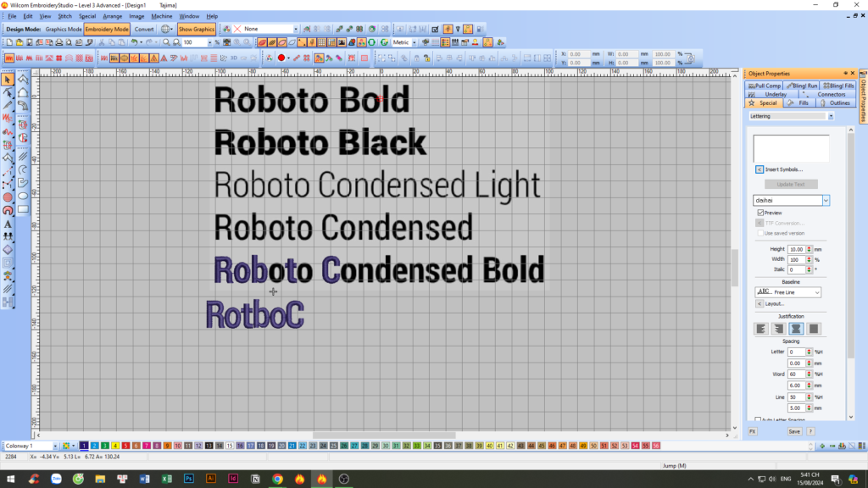
Task: Open the daihai font dropdown
Action: click(826, 200)
